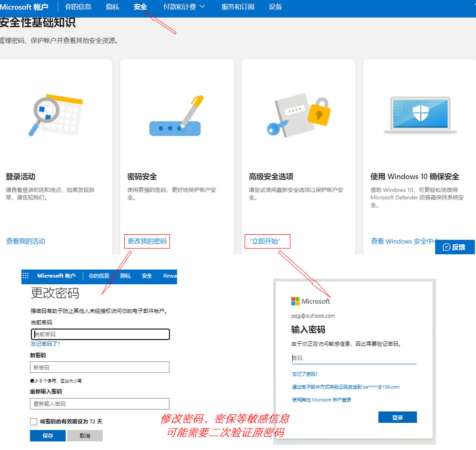Screen dimensions: 476x450
Task: Click the 忘记密码了? link
Action: pyautogui.click(x=45, y=344)
